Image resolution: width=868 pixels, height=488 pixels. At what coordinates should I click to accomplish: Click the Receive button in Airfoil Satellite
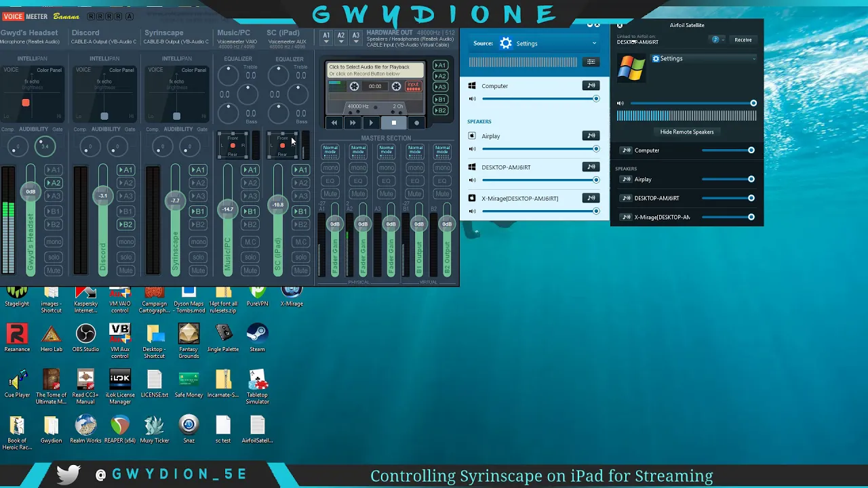coord(743,40)
